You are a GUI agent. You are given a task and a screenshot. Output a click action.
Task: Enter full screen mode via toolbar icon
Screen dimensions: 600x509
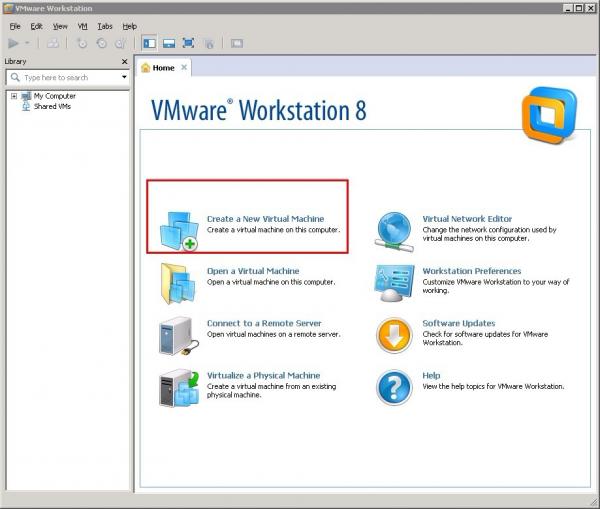(188, 43)
